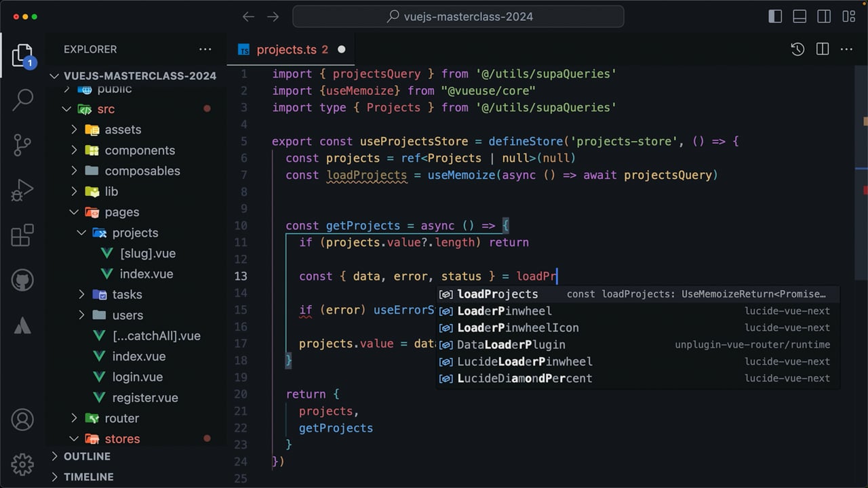Screen dimensions: 868x488
Task: Open the editor history clock icon
Action: click(797, 49)
